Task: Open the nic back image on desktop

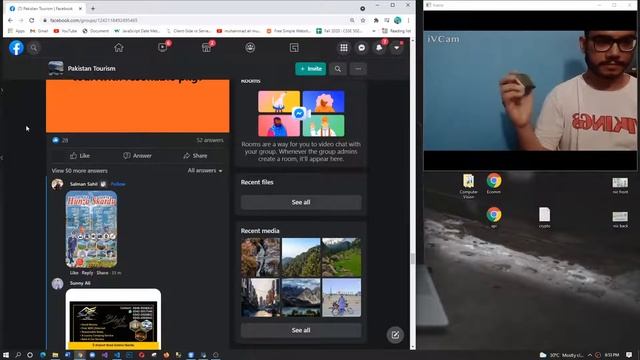Action: coord(620,220)
